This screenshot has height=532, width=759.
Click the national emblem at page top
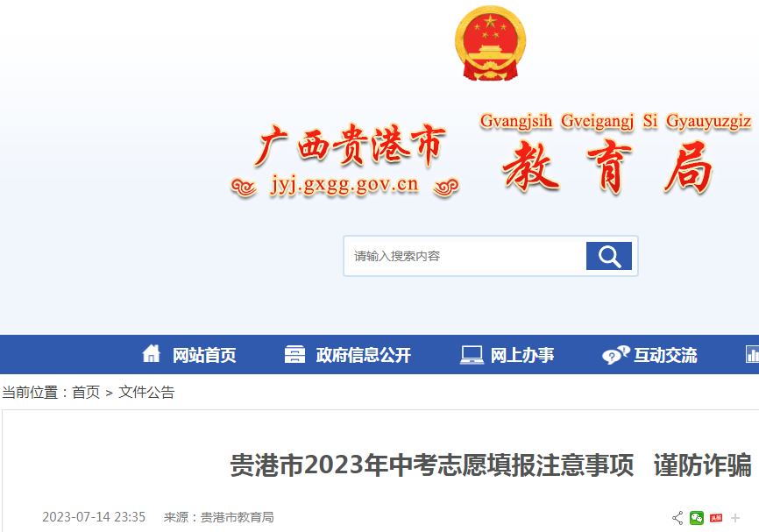(x=490, y=43)
